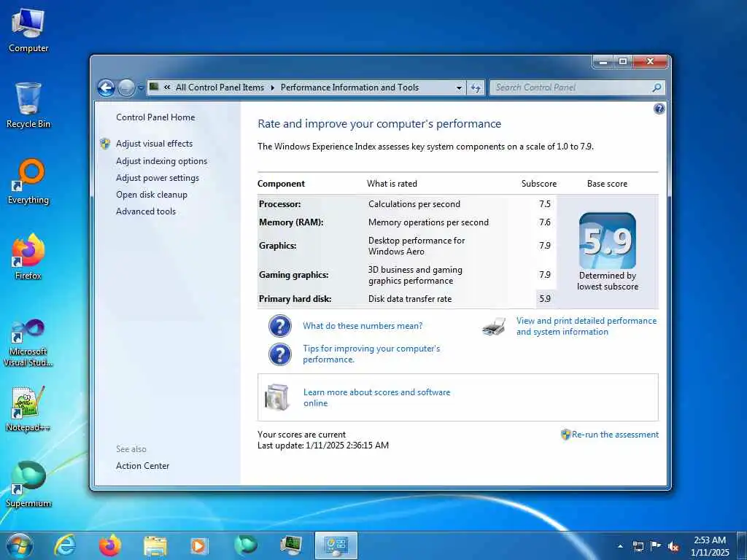Viewport: 747px width, 560px height.
Task: Launch Internet Explorer from taskbar
Action: [64, 545]
